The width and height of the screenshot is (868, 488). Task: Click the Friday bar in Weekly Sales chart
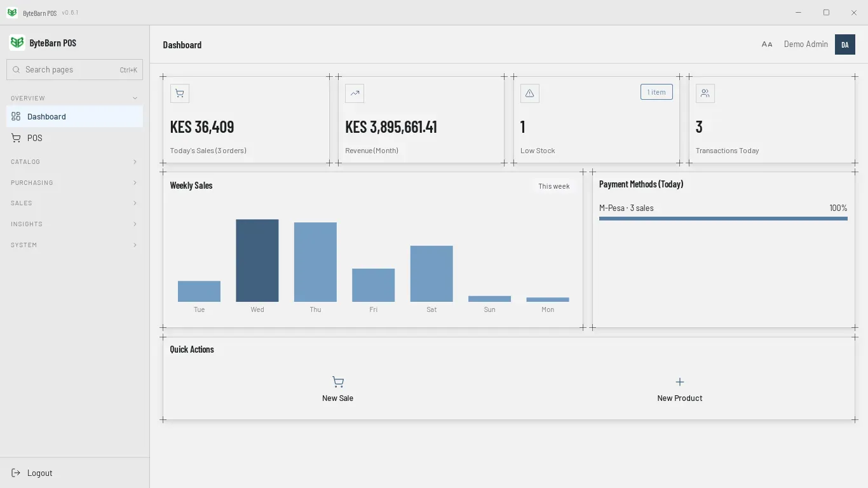(374, 285)
